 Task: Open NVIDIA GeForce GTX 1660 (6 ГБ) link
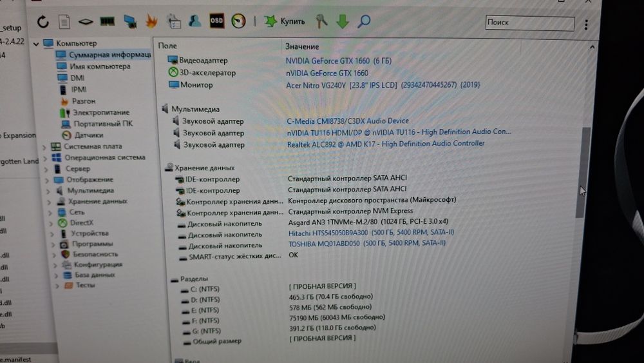point(339,61)
